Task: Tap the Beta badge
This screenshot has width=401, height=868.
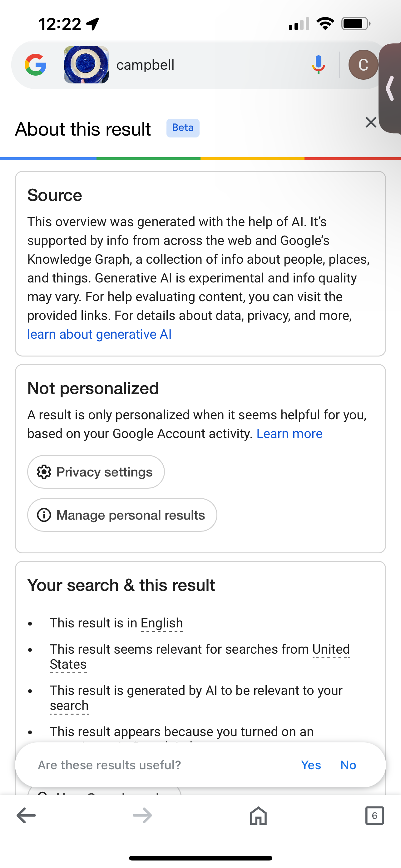Action: tap(183, 128)
